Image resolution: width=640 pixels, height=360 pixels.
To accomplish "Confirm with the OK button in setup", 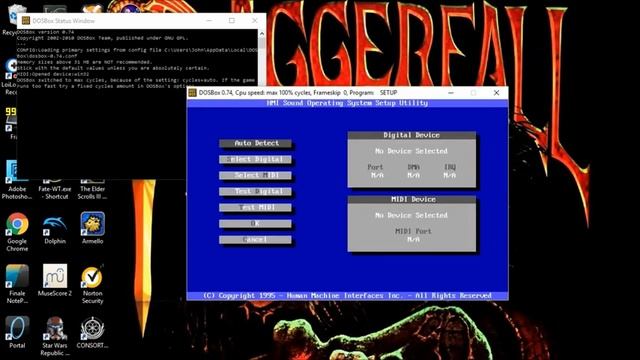I will pos(256,223).
